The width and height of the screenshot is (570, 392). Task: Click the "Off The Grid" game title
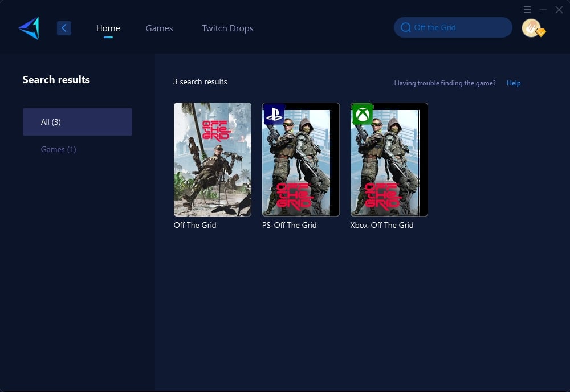coord(195,225)
